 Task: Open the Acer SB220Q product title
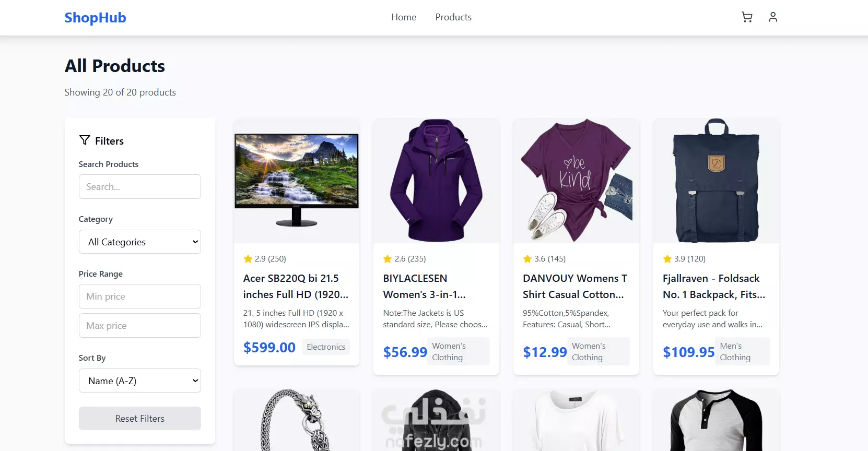(296, 286)
